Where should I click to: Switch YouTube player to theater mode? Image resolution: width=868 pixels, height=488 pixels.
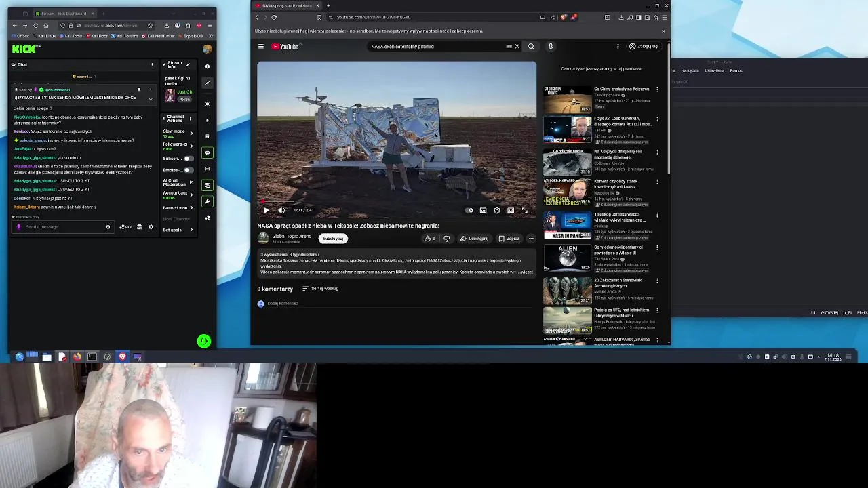coord(511,210)
